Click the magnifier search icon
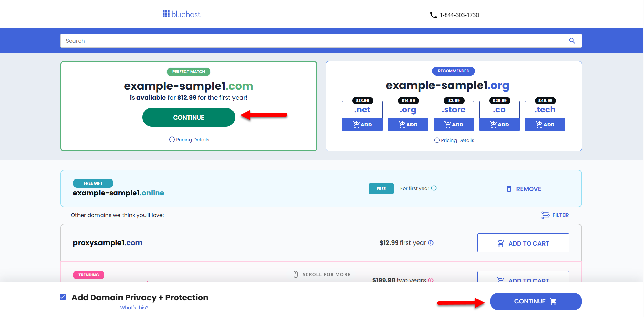Viewport: 644px width, 317px height. click(x=572, y=41)
